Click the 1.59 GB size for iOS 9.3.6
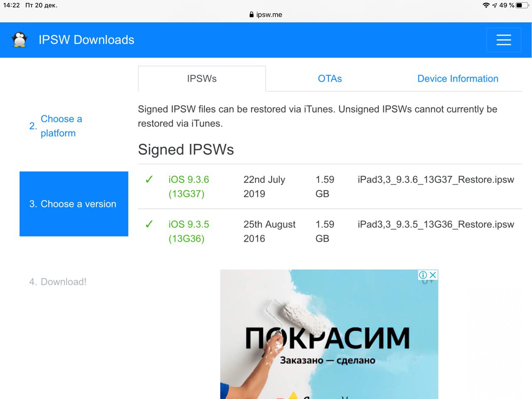 tap(325, 187)
